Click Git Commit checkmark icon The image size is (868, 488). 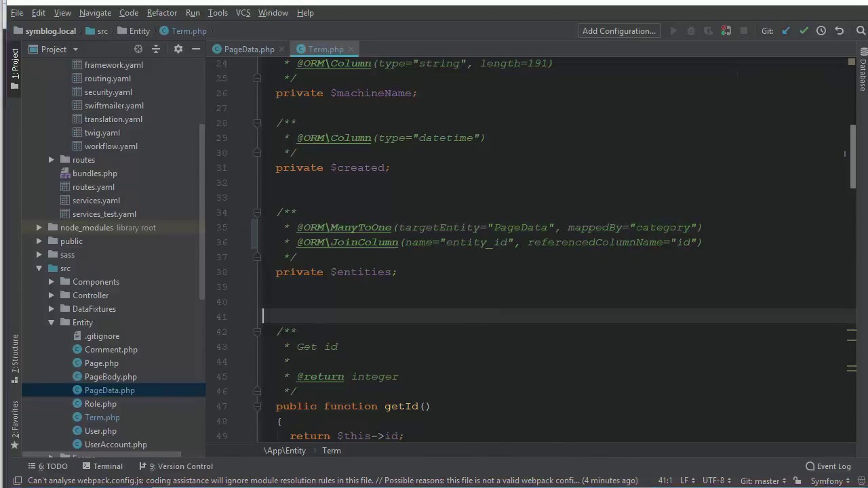click(804, 30)
